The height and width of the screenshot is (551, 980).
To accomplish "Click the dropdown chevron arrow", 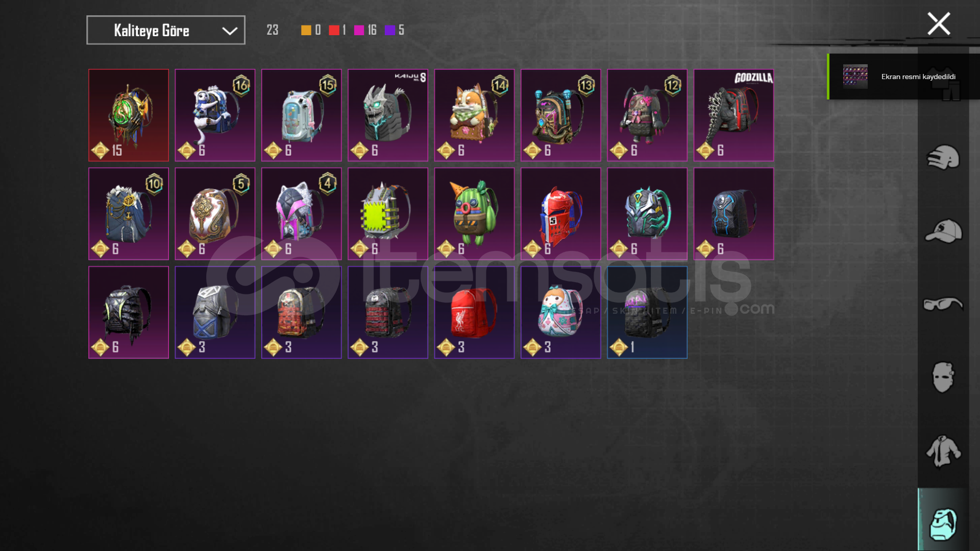I will click(230, 31).
